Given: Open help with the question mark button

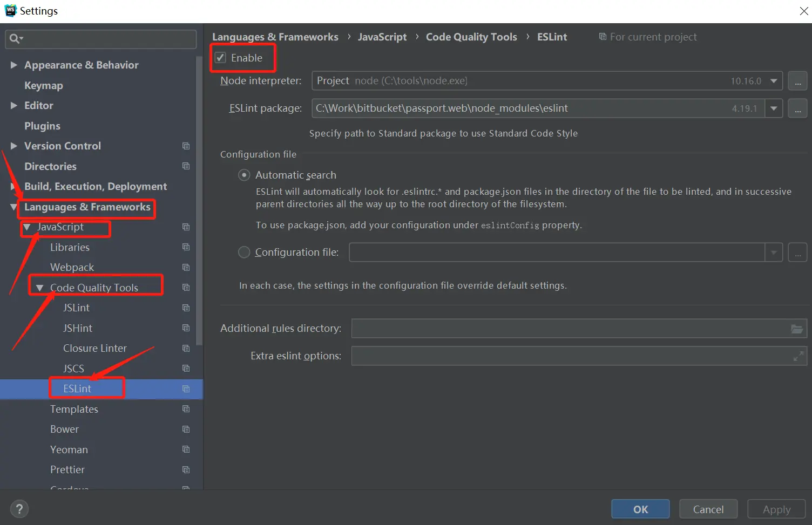Looking at the screenshot, I should point(19,509).
